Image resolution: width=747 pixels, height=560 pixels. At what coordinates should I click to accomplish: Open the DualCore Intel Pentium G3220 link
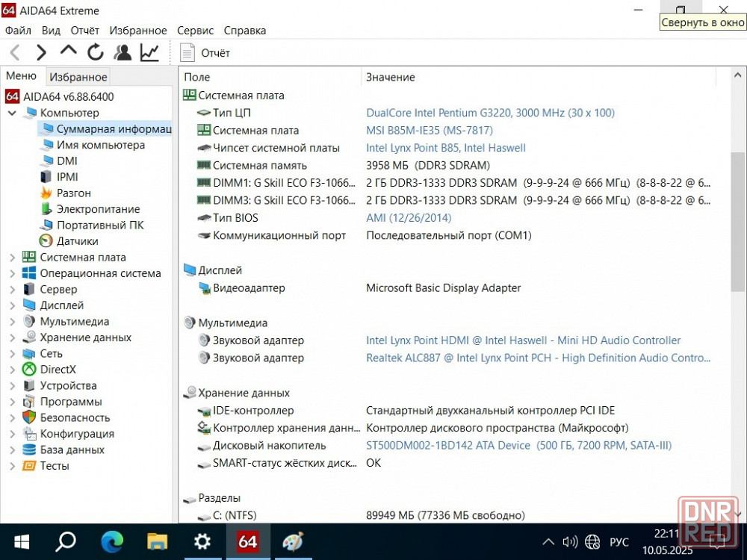pyautogui.click(x=490, y=113)
